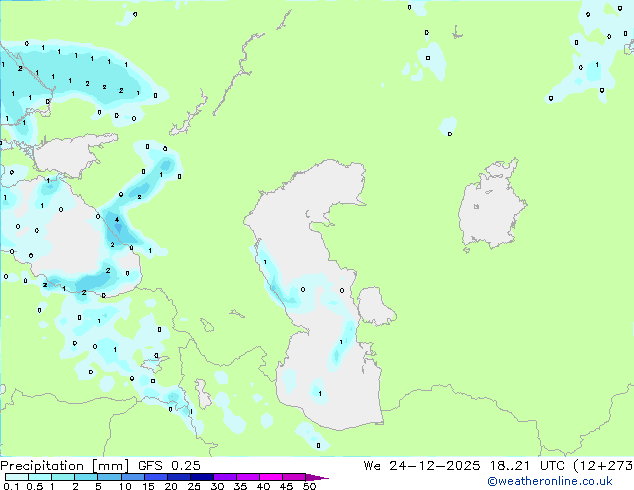This screenshot has height=490, width=634.
Task: Click legend label '20'
Action: 171,486
